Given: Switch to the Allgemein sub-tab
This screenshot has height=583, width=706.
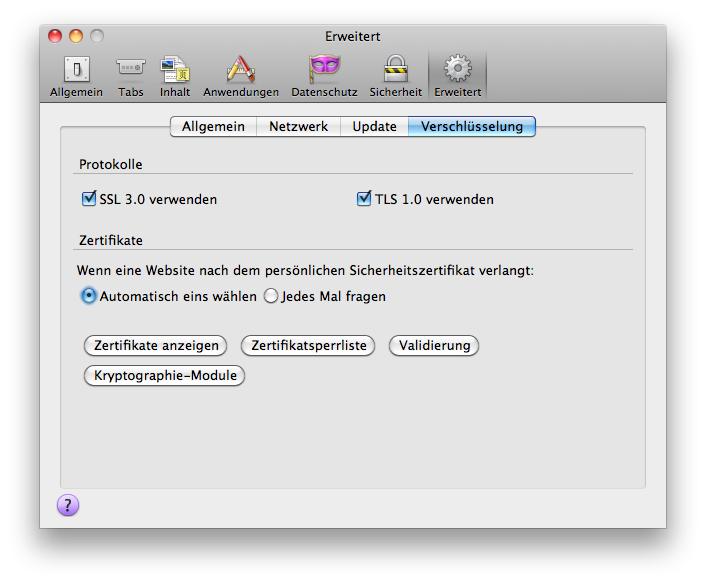Looking at the screenshot, I should click(213, 127).
